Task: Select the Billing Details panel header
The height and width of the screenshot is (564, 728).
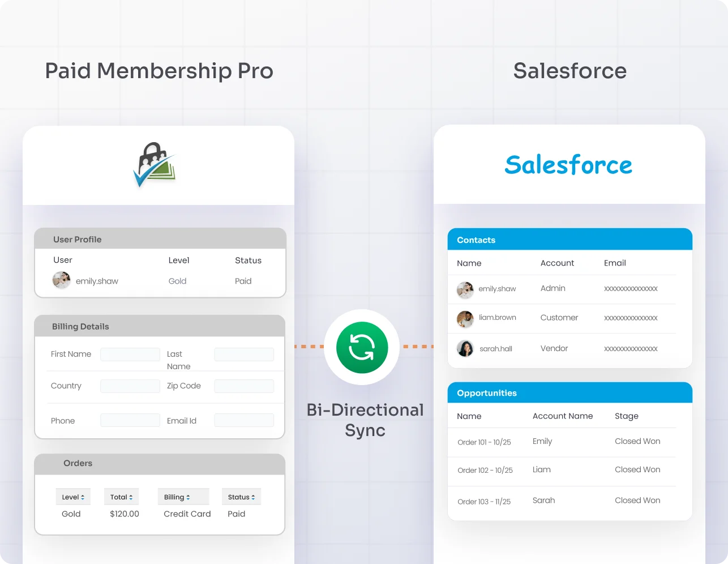Action: tap(160, 326)
